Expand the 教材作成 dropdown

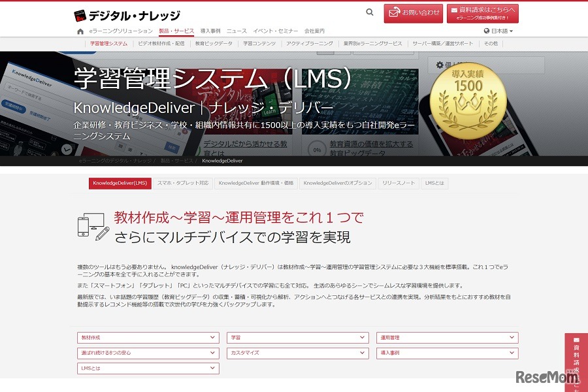(147, 338)
